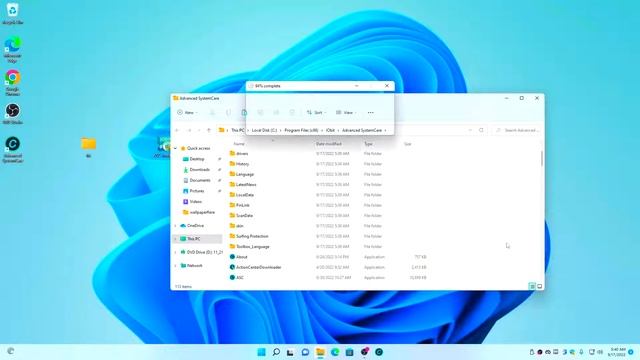
Task: Refresh the current folder view
Action: coord(481,130)
